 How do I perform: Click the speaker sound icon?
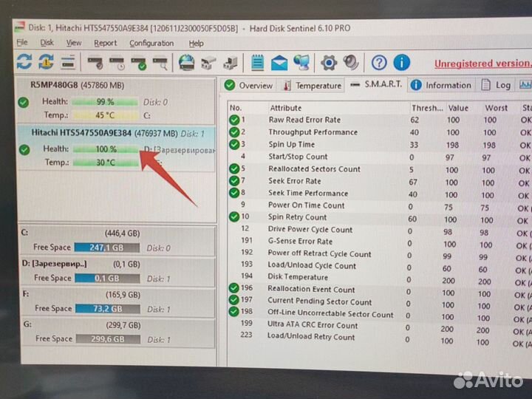(x=350, y=62)
